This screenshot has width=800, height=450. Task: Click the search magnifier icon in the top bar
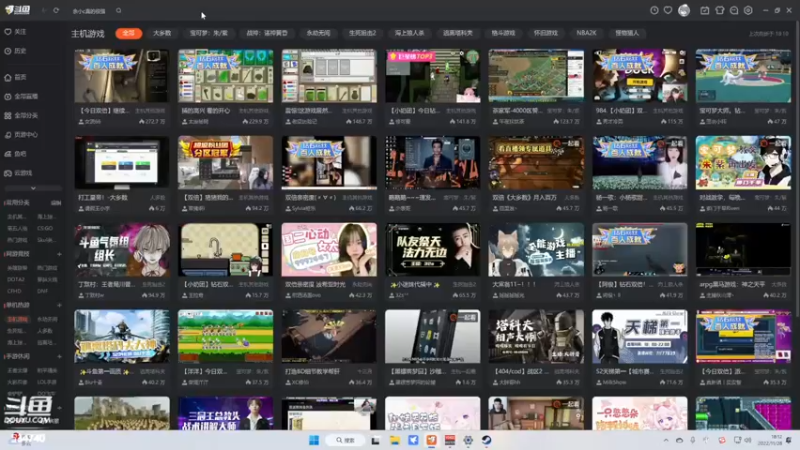[x=118, y=10]
